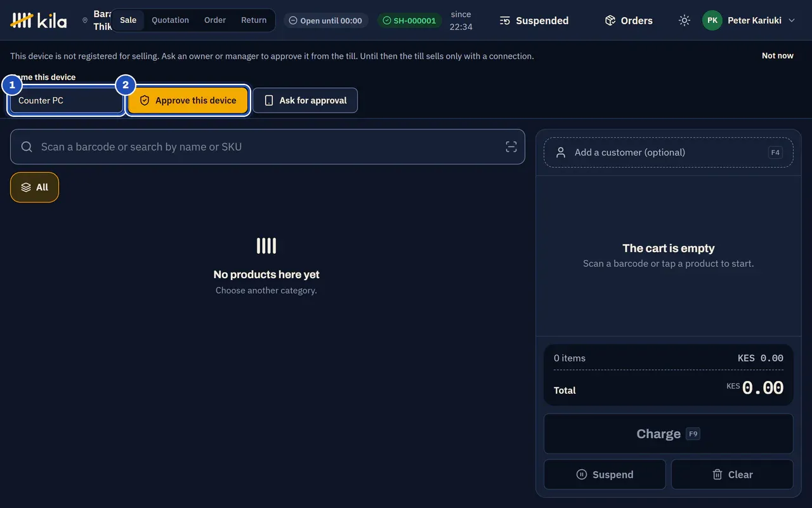
Task: Click the 'since 22:34' shift time text
Action: tap(461, 20)
